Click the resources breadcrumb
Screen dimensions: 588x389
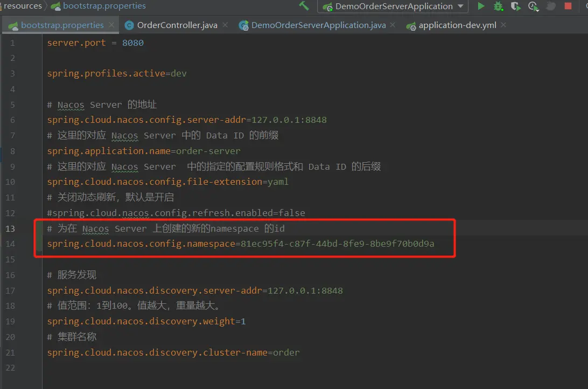23,6
